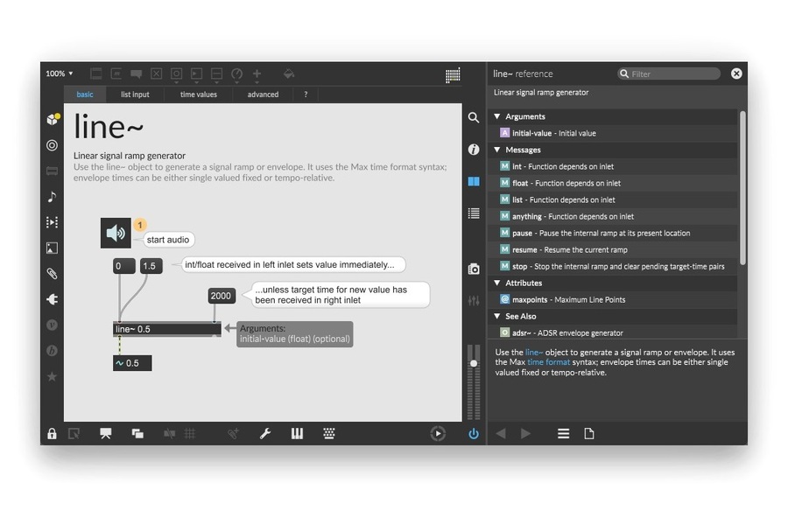Show the piano keyboard icon
The width and height of the screenshot is (788, 532).
pyautogui.click(x=297, y=433)
